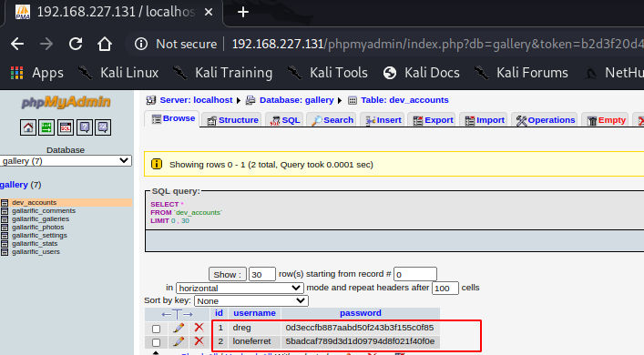The height and width of the screenshot is (355, 644).
Task: Click the table icon beside gallarific_users
Action: coord(5,252)
